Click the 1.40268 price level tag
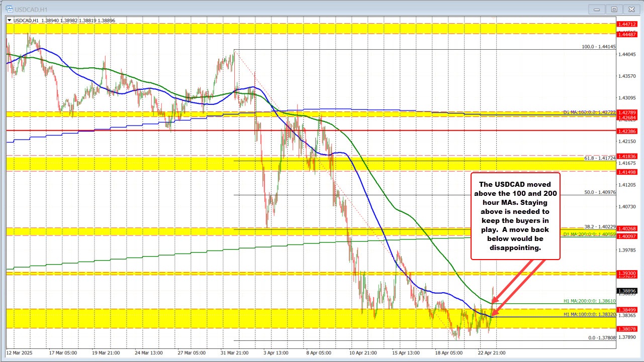The height and width of the screenshot is (362, 644). 627,228
